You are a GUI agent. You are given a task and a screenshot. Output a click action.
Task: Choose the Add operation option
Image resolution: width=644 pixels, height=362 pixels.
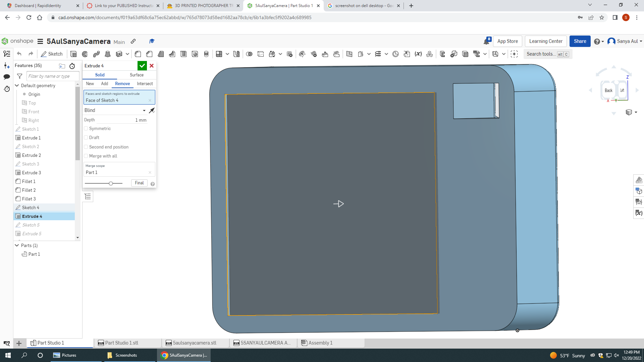[x=105, y=83]
